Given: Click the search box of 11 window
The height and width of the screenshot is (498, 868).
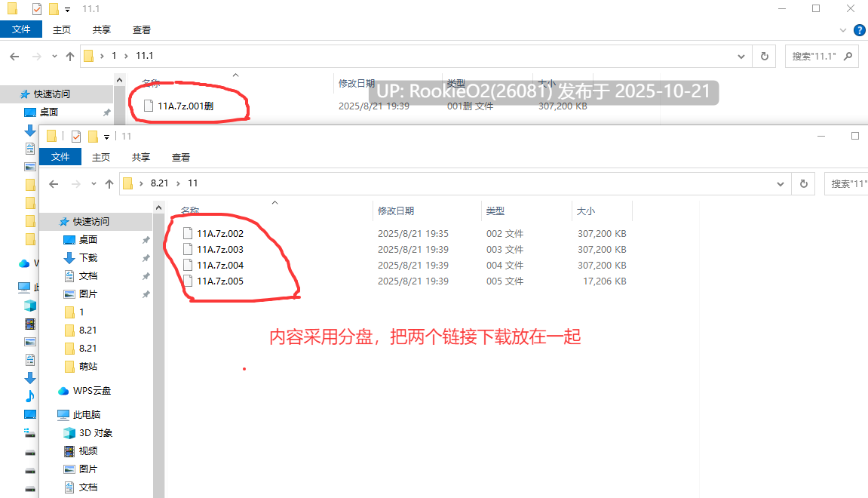Looking at the screenshot, I should click(x=846, y=184).
